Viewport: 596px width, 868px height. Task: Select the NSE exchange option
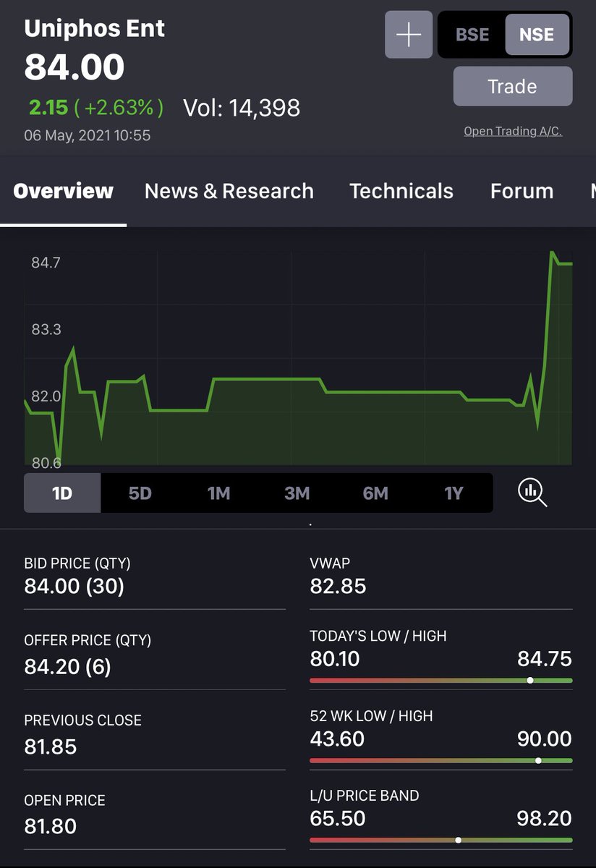point(537,34)
